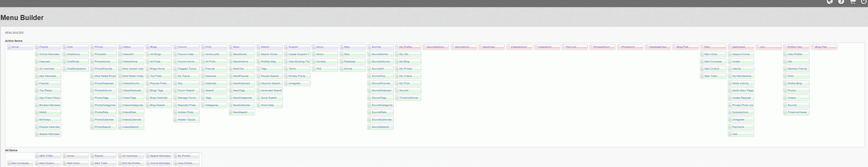Click the globe icon in top bar

tap(830, 2)
